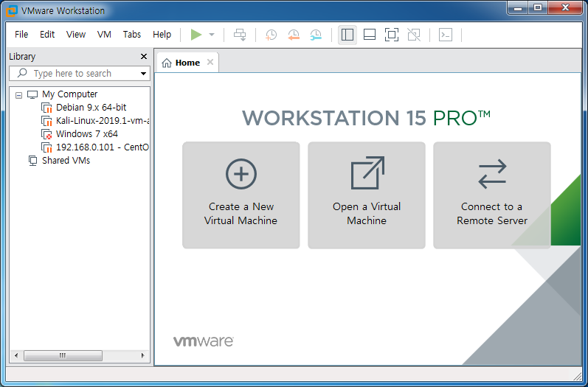Select Kali-Linux-2019.1 VM entry

[103, 121]
